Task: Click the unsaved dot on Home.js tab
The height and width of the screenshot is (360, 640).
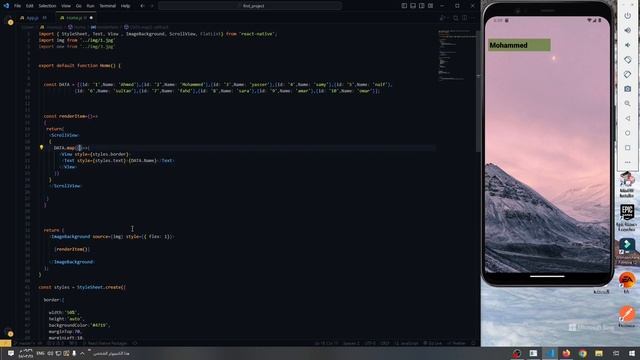Action: pos(91,18)
